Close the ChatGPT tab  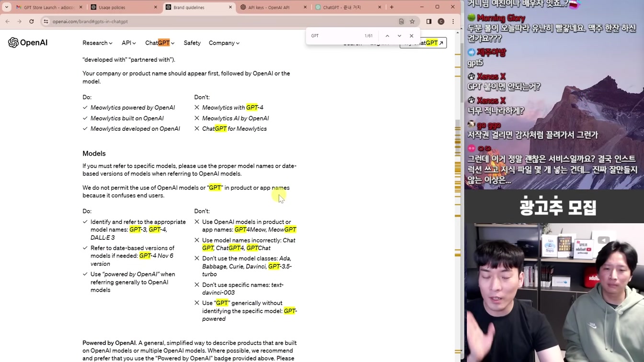tap(380, 7)
